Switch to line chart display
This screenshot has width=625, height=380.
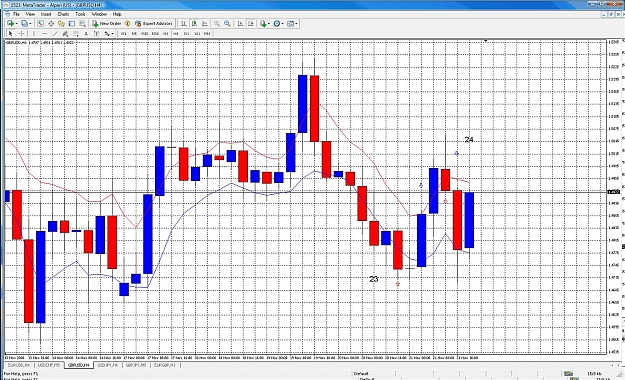pyautogui.click(x=205, y=24)
